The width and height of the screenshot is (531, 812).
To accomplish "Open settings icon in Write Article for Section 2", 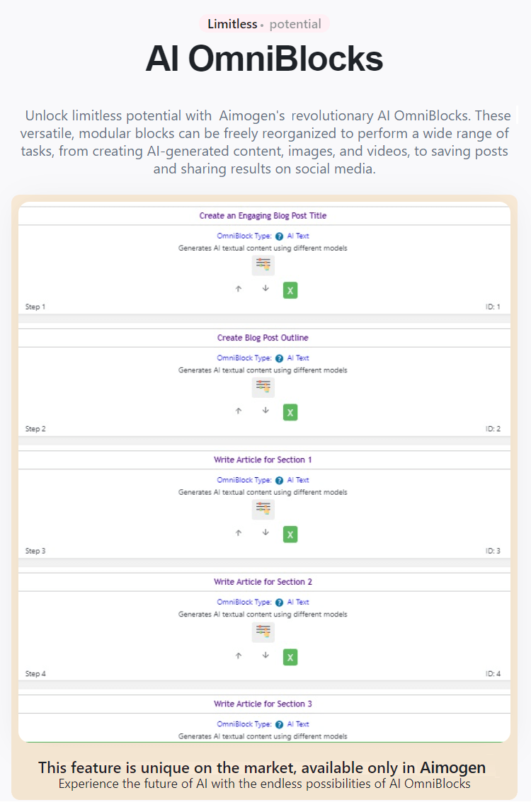I will point(263,631).
